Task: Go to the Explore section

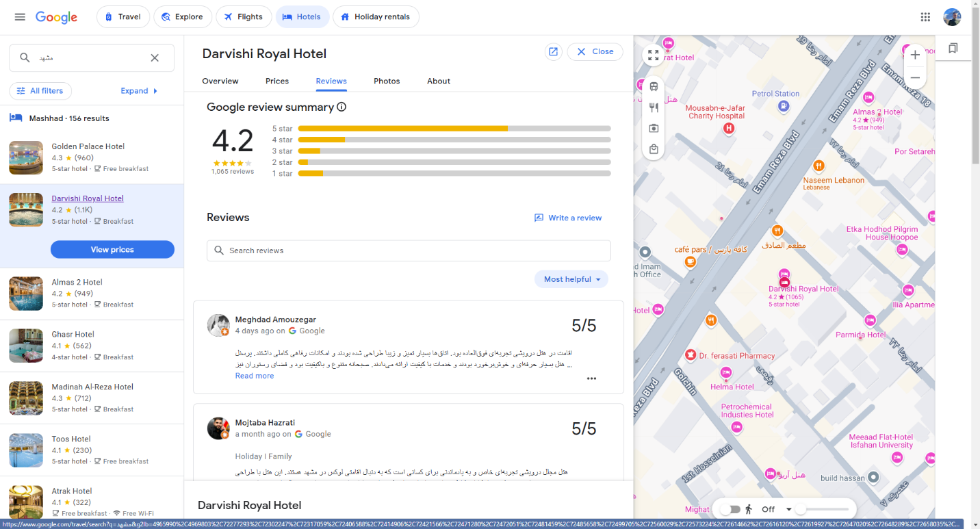Action: click(x=183, y=17)
